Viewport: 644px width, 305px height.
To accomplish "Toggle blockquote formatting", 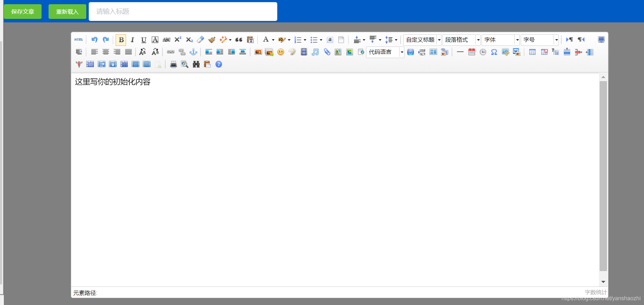I will [x=239, y=40].
